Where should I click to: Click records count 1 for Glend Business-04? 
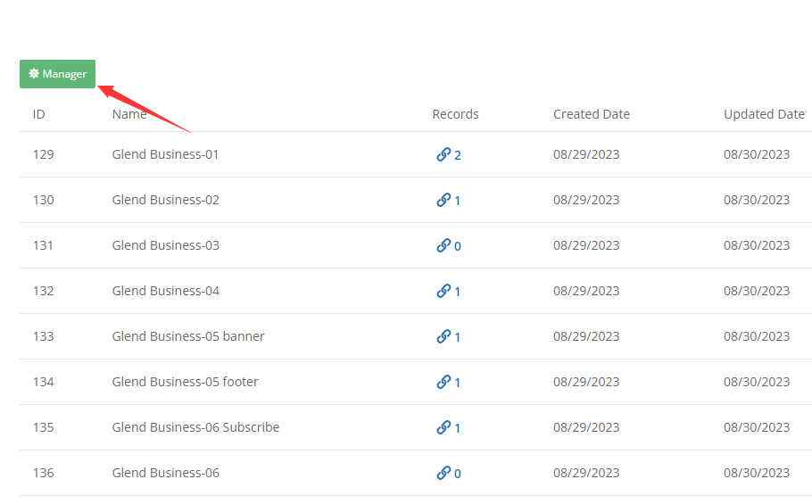click(x=457, y=292)
